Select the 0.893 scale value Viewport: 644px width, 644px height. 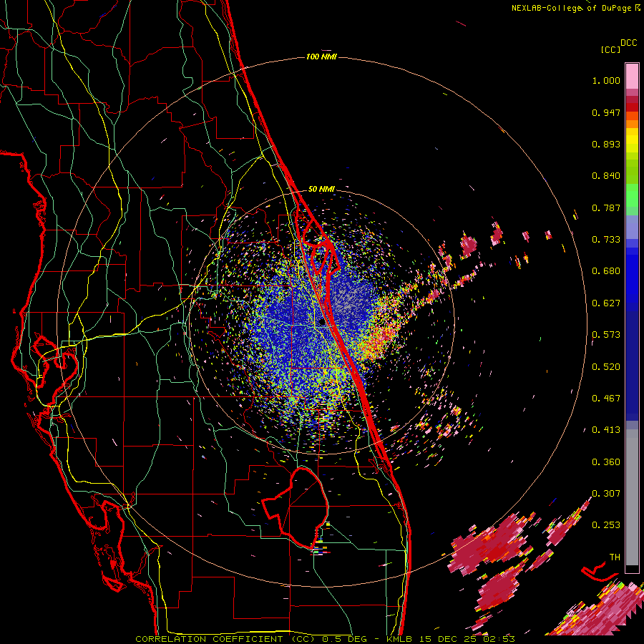606,144
